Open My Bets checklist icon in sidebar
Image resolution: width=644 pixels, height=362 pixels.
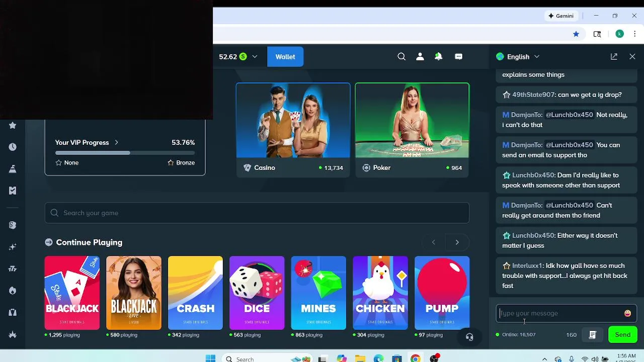coord(13,191)
